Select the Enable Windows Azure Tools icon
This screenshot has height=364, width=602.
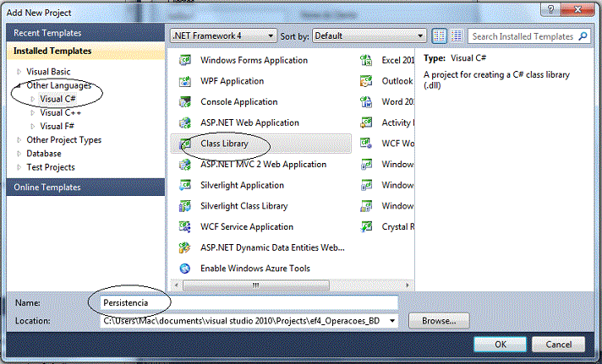tap(185, 269)
